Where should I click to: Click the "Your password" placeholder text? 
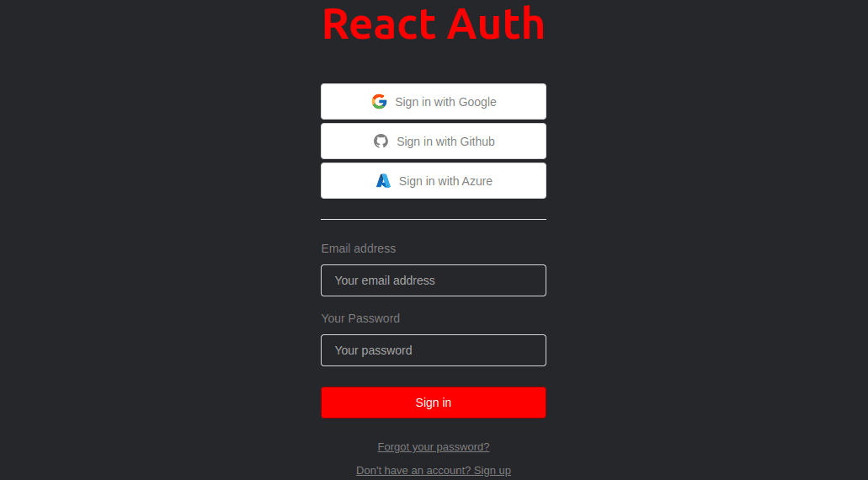pos(373,350)
